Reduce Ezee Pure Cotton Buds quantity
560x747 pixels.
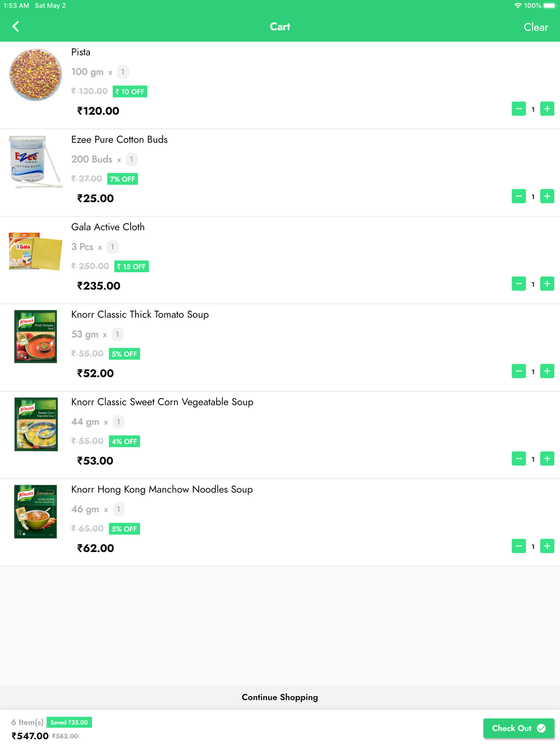click(519, 197)
